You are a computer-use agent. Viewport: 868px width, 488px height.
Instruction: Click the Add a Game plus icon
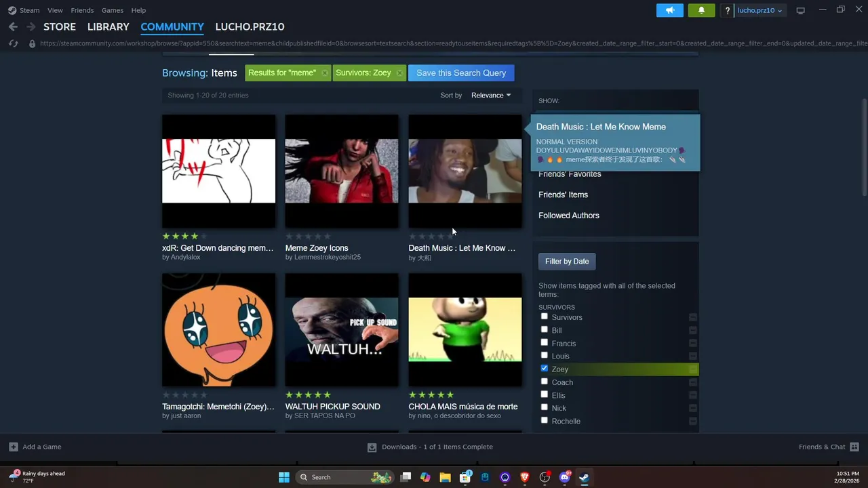tap(14, 447)
